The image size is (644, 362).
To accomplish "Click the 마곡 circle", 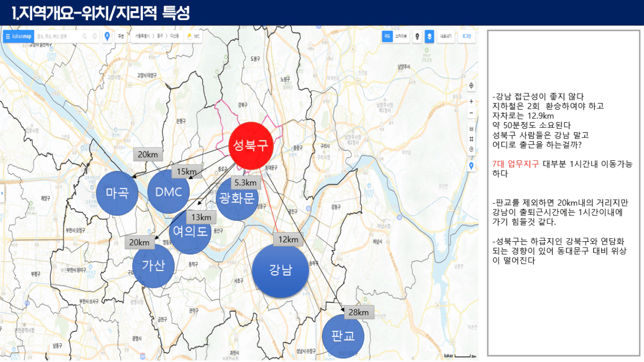I will (117, 193).
